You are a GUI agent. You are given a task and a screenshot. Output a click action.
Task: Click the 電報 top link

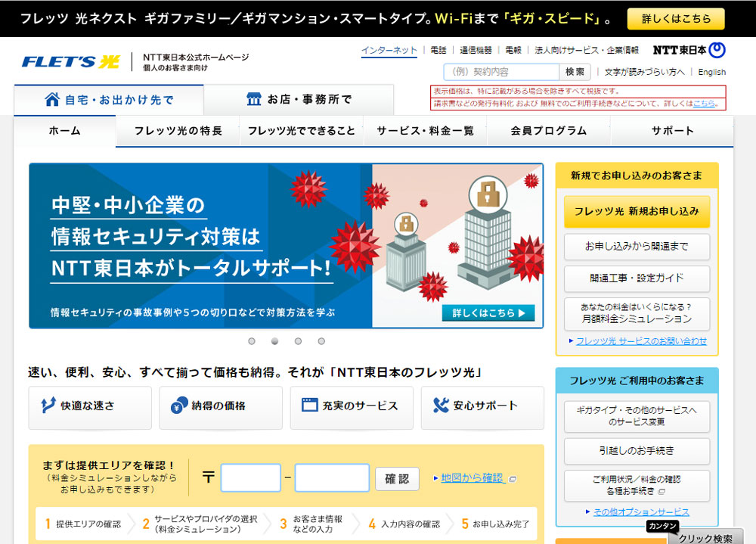(513, 50)
